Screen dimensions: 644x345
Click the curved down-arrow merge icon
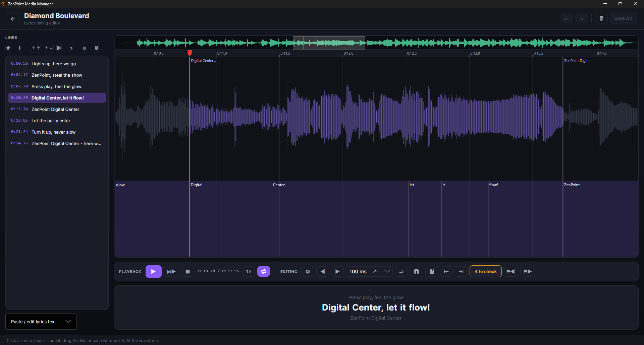(71, 48)
